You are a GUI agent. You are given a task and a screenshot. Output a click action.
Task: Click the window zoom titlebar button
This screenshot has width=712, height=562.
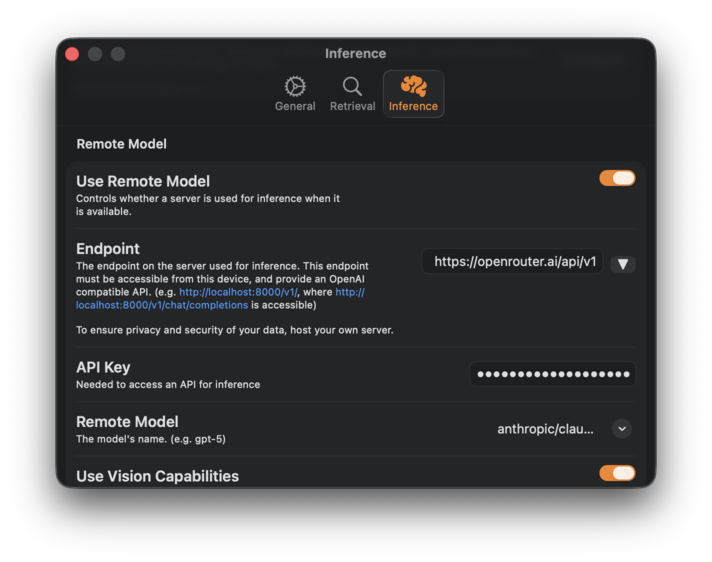tap(118, 54)
